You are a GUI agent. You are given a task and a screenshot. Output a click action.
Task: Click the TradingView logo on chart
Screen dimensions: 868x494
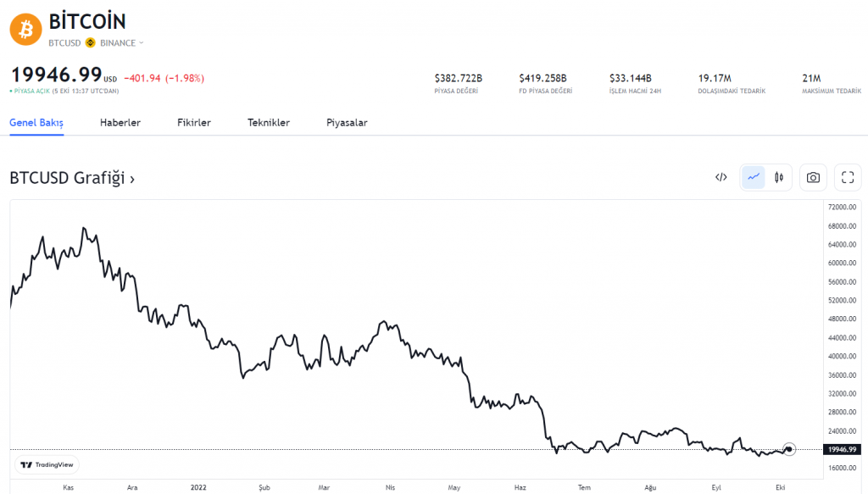(47, 464)
